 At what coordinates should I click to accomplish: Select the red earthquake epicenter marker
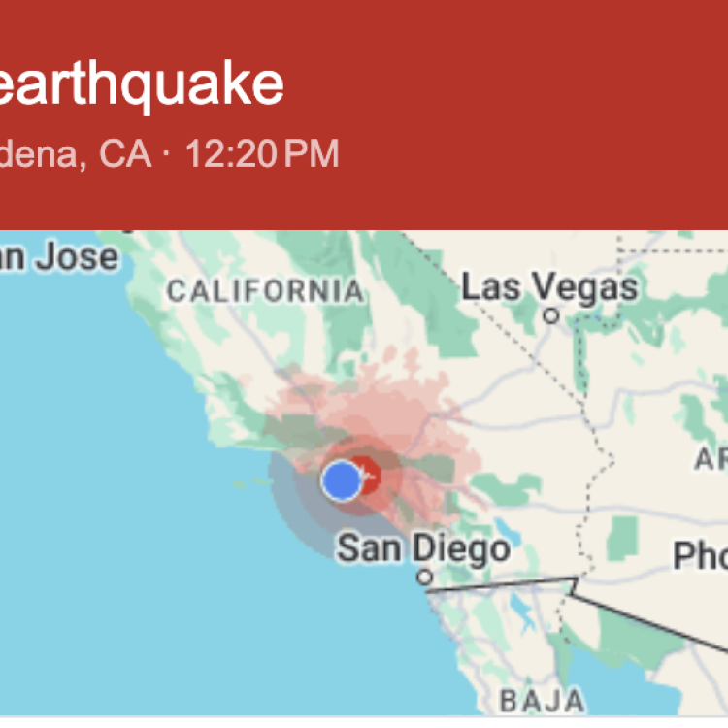tap(369, 475)
